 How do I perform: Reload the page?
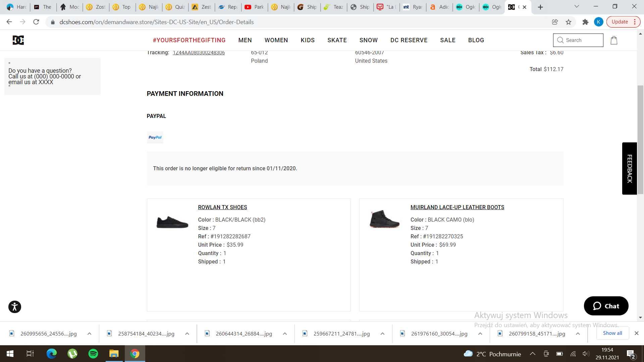36,22
